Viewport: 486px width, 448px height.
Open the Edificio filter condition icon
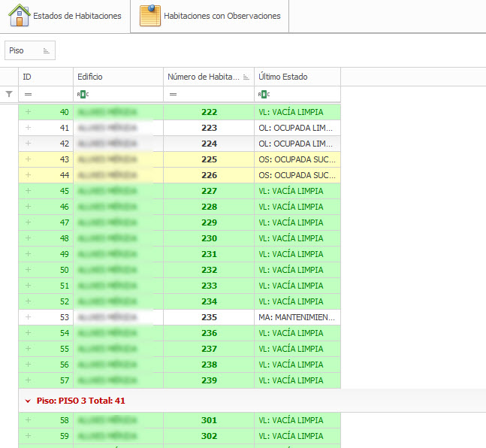pos(83,94)
